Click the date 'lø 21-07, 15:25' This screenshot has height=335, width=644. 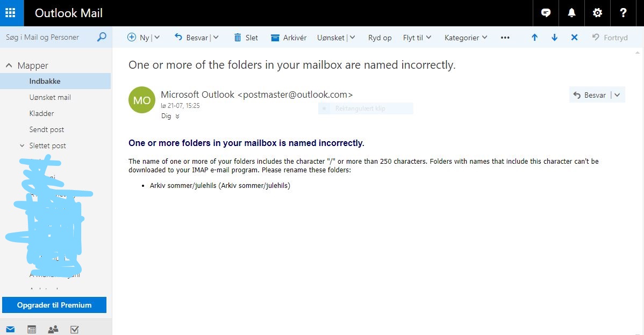click(180, 105)
